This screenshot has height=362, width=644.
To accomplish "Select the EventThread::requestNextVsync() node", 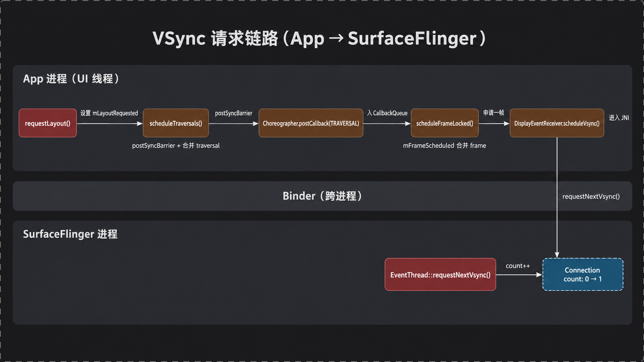I will (x=440, y=275).
